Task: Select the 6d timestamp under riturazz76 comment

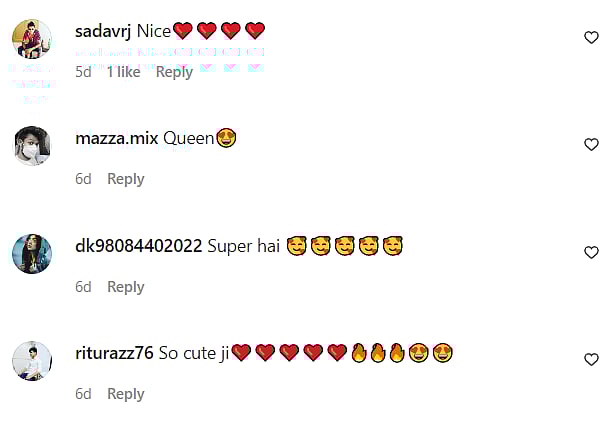Action: (x=83, y=394)
